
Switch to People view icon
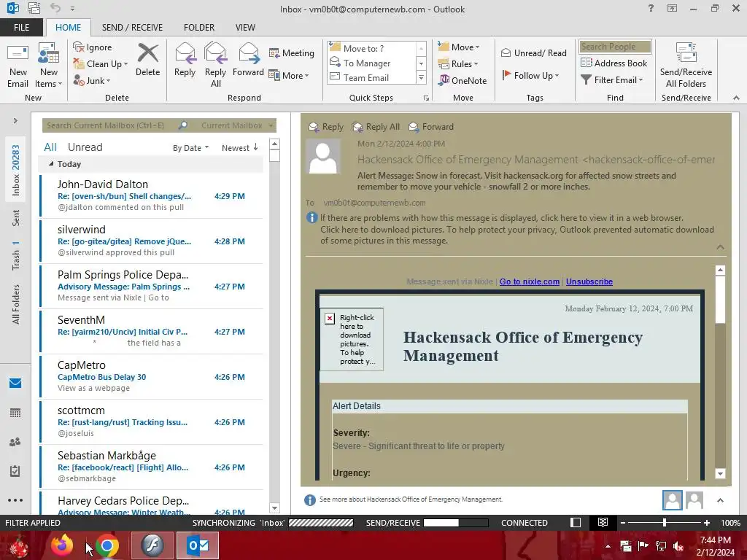tap(15, 442)
